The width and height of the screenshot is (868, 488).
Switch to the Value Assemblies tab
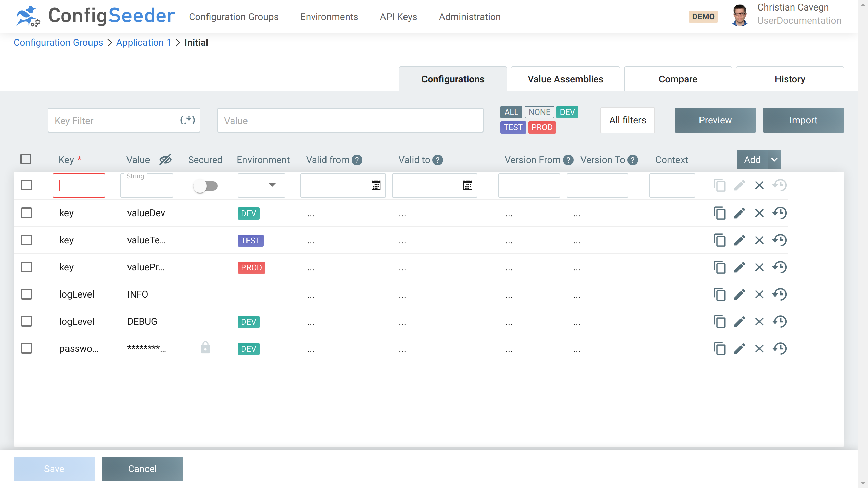(565, 79)
